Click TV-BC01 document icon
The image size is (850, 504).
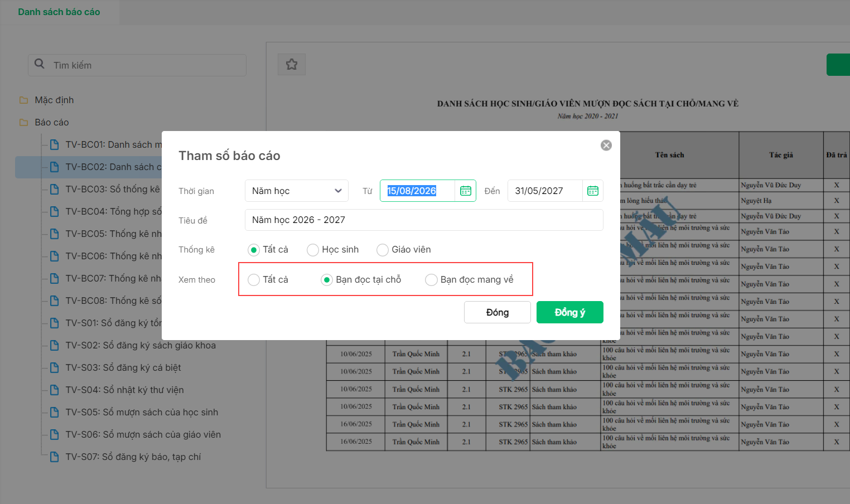click(x=54, y=144)
